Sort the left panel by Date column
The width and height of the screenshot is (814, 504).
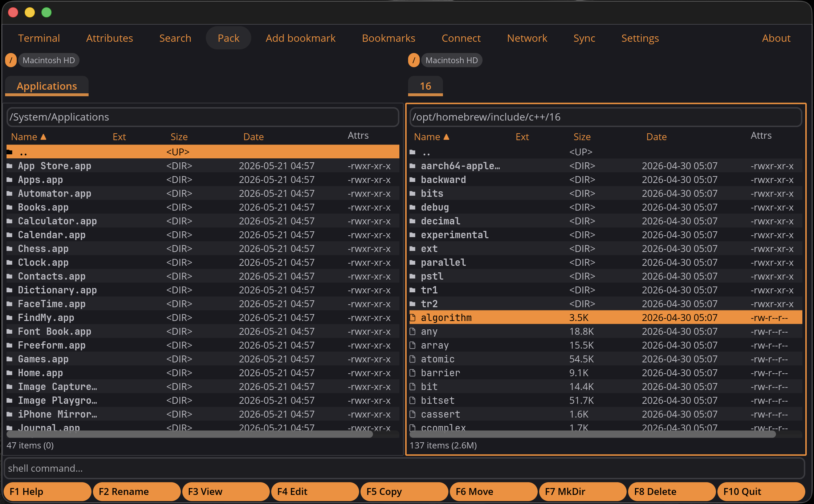click(253, 137)
